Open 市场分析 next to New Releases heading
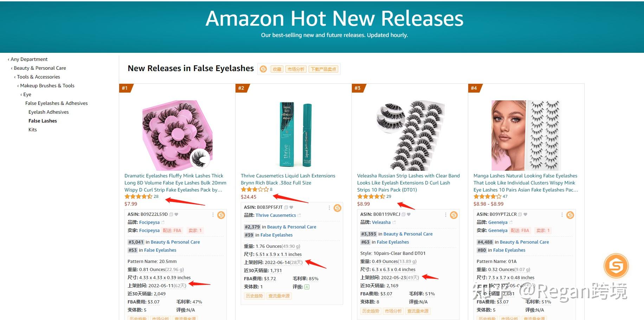Screen dimensions: 644x320 (x=296, y=69)
